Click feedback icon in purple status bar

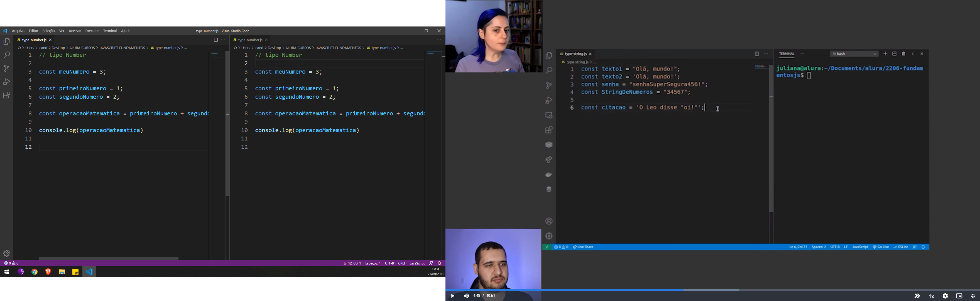[431, 263]
